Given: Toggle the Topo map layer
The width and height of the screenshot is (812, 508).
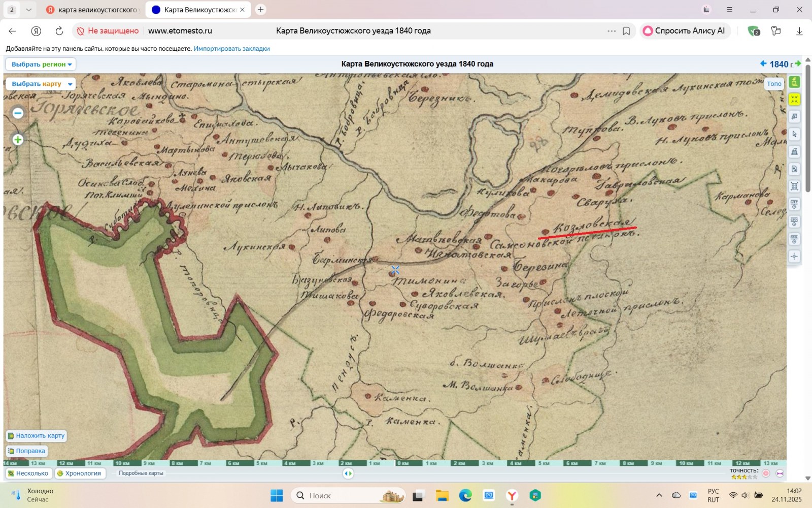Looking at the screenshot, I should pyautogui.click(x=774, y=84).
